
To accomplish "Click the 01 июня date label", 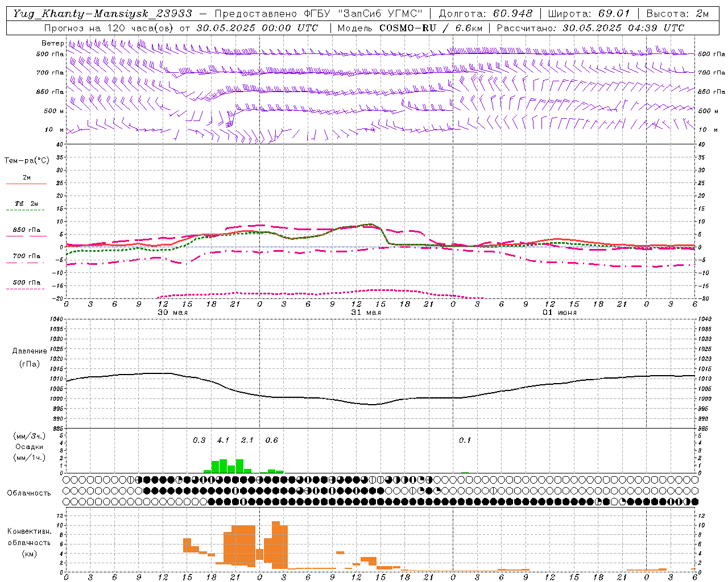I will click(560, 313).
